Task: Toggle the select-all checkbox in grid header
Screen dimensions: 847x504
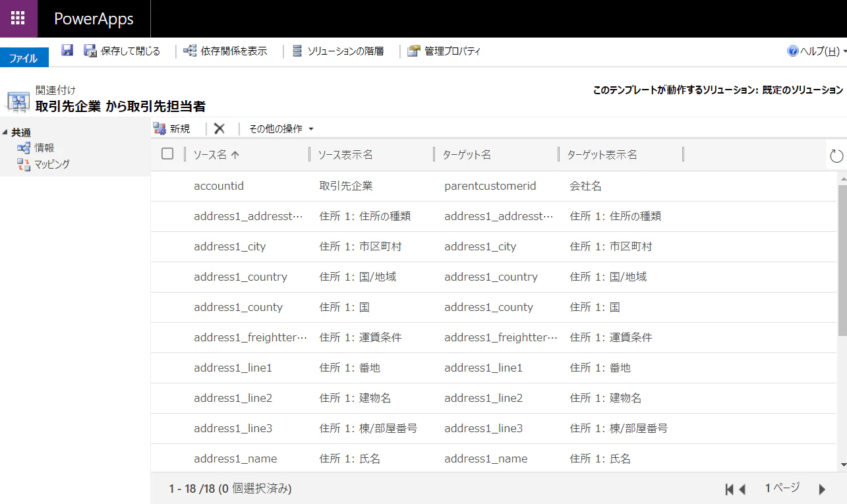Action: point(167,154)
